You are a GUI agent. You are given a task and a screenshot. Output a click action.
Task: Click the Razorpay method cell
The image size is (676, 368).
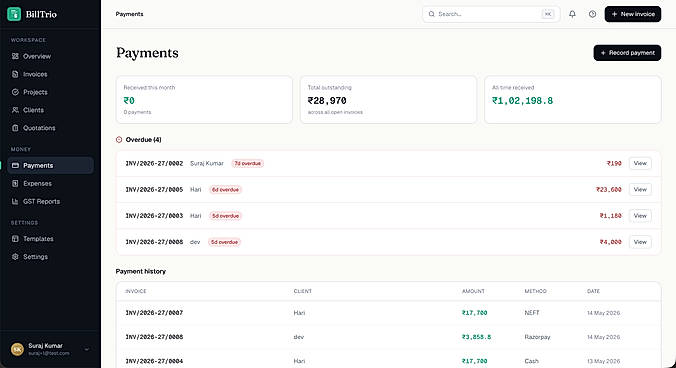[x=537, y=337]
